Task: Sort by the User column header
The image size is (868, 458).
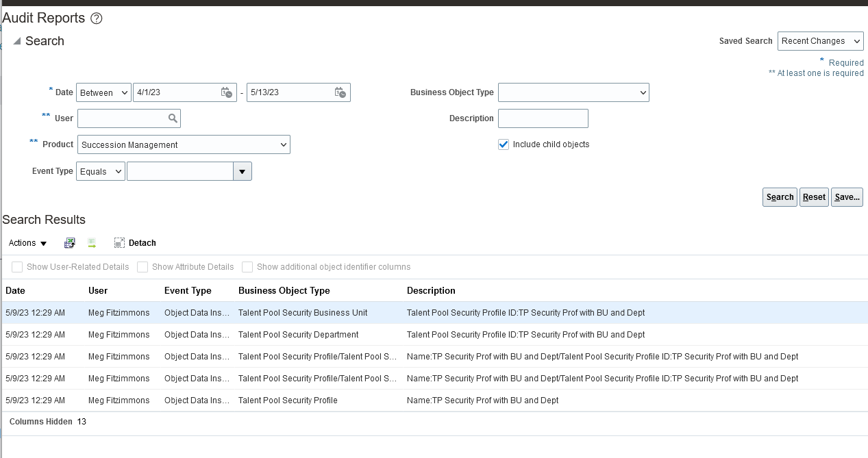Action: 98,291
